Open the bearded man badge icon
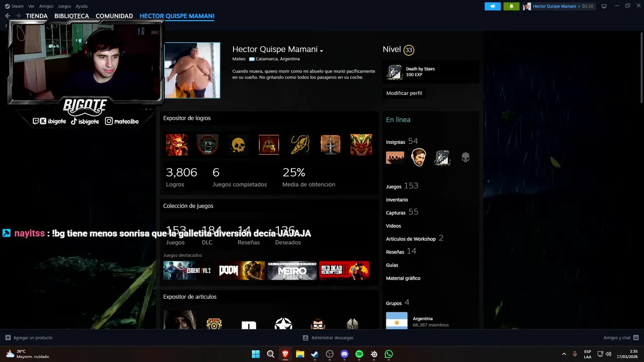The height and width of the screenshot is (362, 644). click(419, 157)
